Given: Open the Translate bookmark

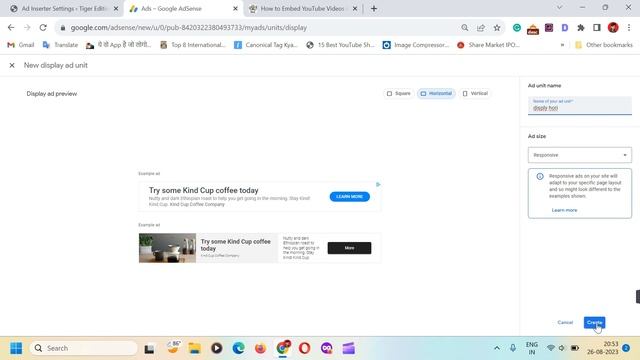Looking at the screenshot, I should [x=60, y=45].
